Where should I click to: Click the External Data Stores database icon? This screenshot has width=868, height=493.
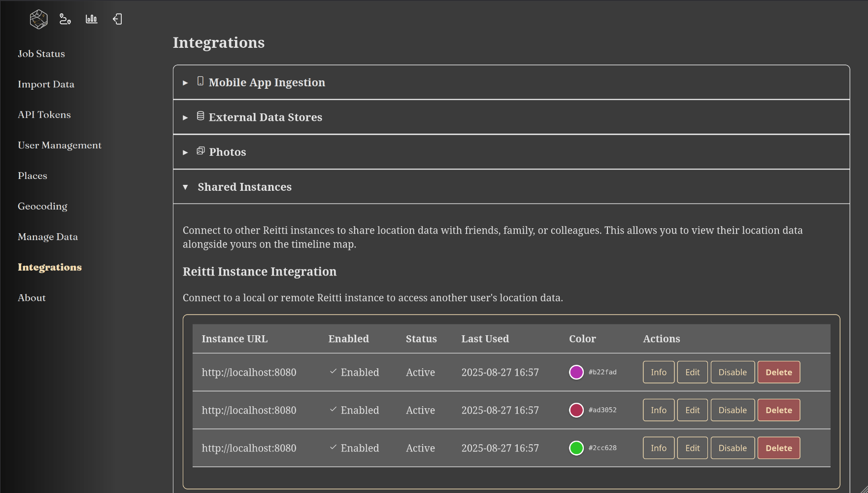point(200,116)
